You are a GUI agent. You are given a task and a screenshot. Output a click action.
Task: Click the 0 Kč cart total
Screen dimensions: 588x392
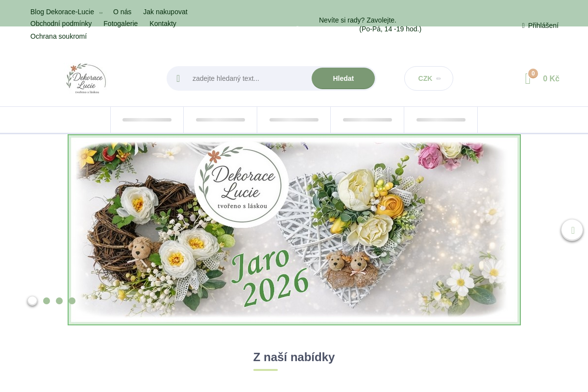pyautogui.click(x=551, y=78)
